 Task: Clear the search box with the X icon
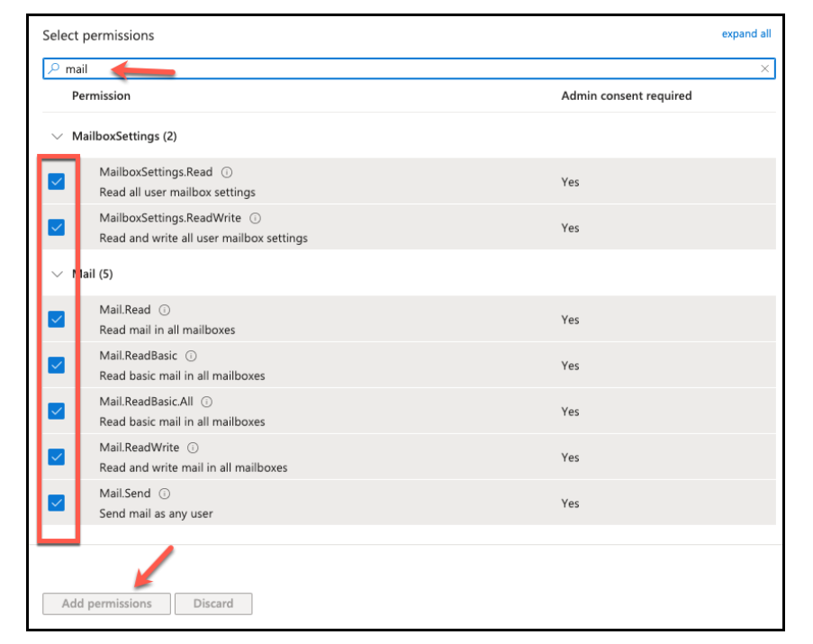[764, 68]
